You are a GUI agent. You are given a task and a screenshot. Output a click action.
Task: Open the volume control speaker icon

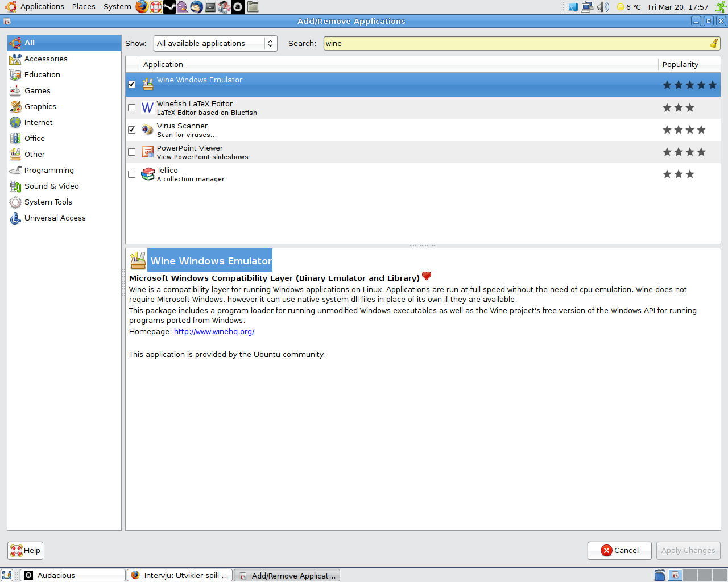pos(603,7)
